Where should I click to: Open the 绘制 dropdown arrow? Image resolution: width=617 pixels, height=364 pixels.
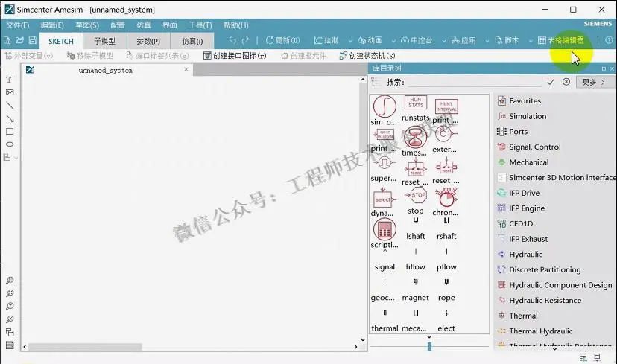coord(349,40)
